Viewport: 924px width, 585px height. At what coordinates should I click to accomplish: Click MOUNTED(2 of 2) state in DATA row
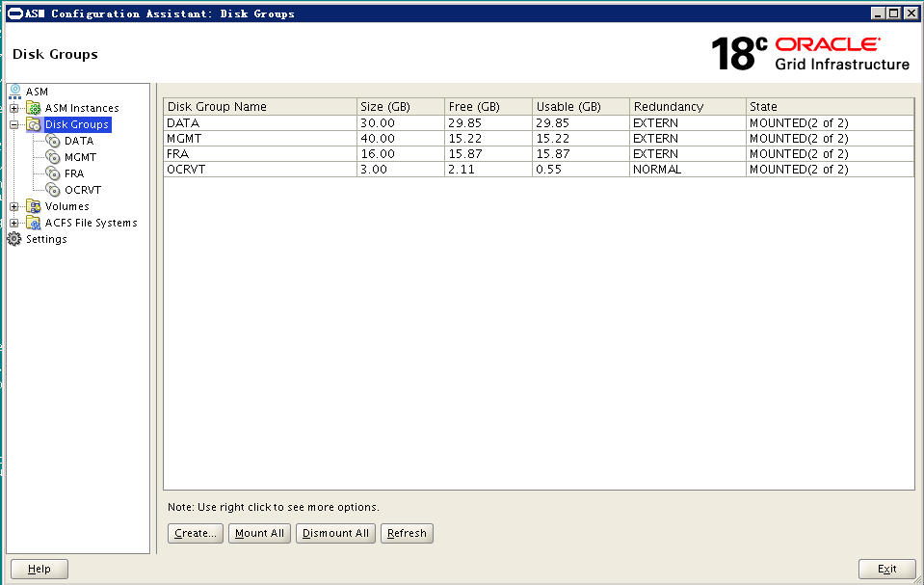(831, 123)
